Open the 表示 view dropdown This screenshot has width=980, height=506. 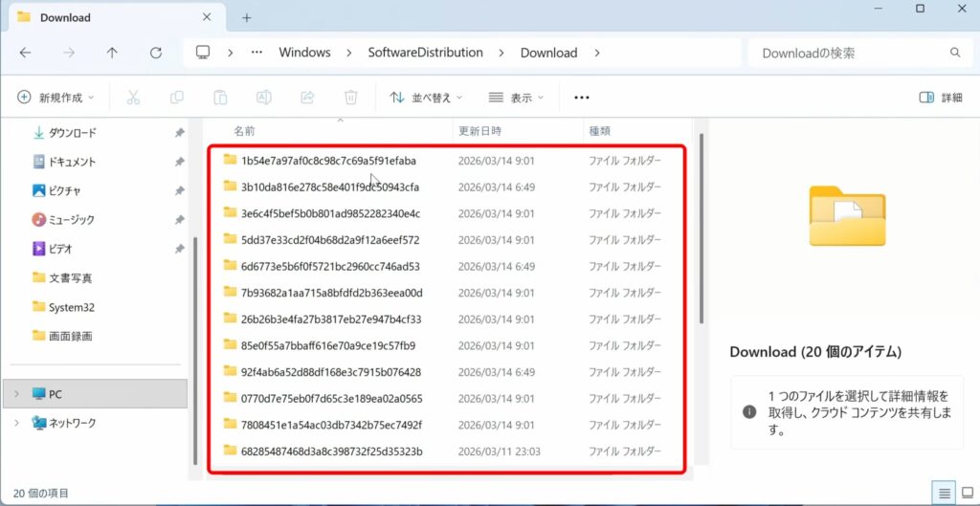516,98
